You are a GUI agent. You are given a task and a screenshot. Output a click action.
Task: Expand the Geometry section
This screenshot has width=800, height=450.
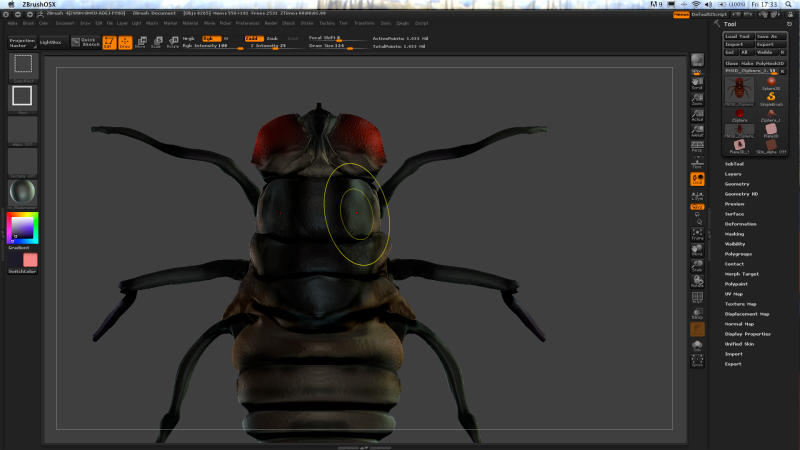point(737,184)
